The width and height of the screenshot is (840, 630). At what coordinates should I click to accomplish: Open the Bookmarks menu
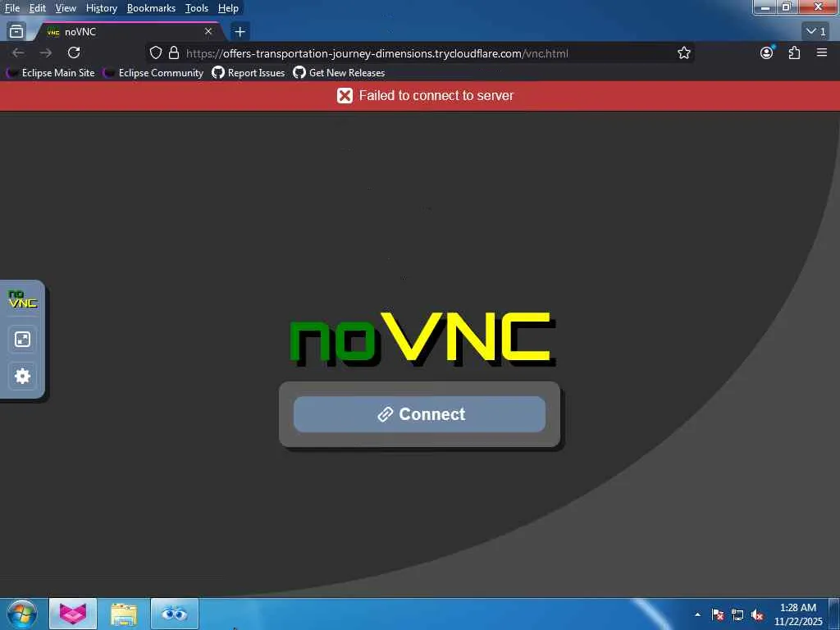(x=151, y=8)
